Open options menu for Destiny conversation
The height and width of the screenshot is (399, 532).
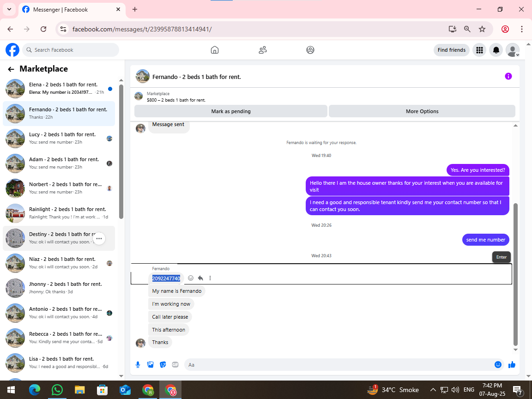(x=99, y=238)
